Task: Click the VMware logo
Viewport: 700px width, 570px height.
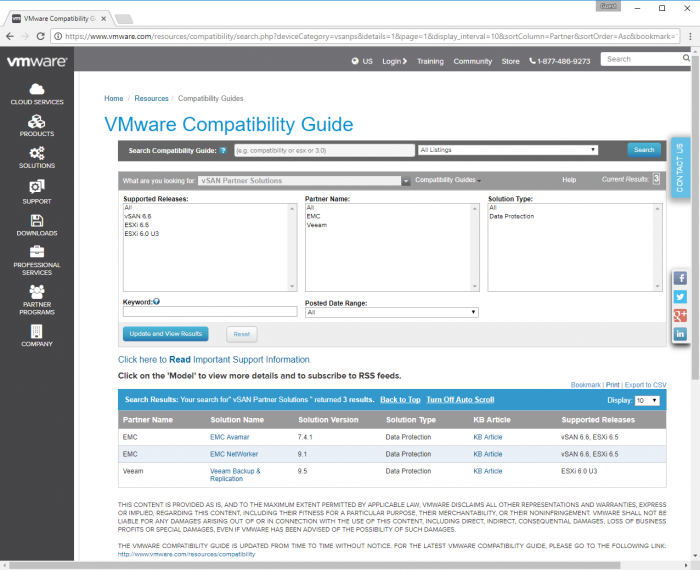Action: click(37, 62)
